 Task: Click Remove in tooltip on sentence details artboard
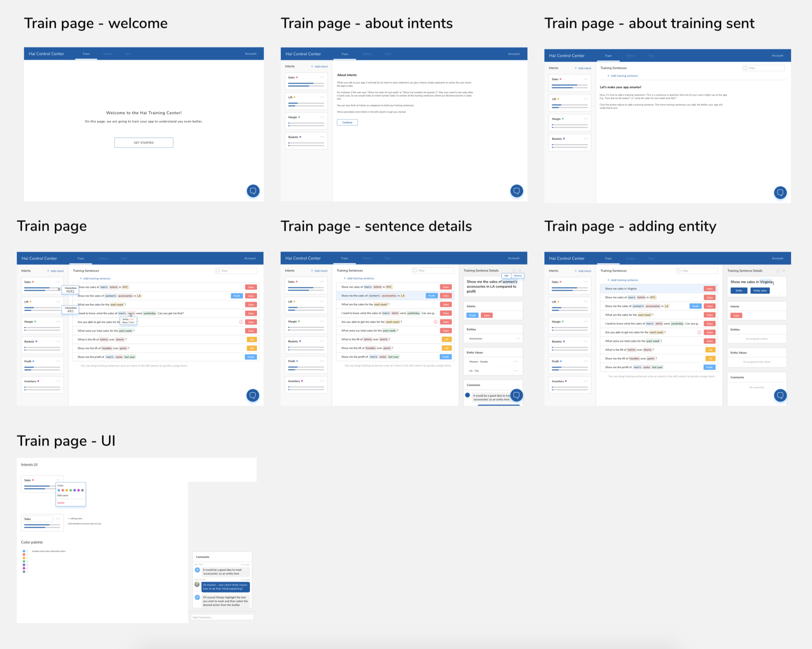coord(518,275)
